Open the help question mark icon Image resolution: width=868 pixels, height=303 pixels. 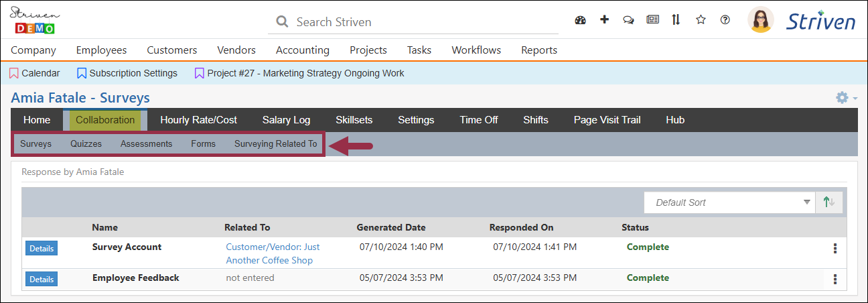pyautogui.click(x=725, y=20)
